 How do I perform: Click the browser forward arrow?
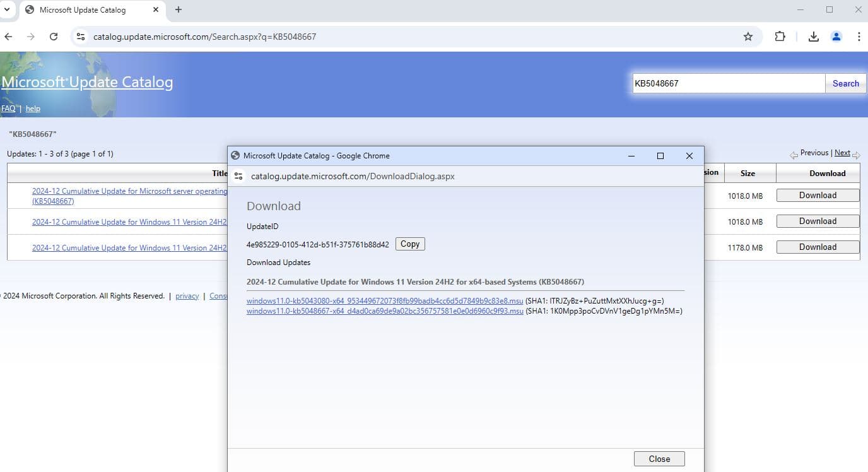coord(31,37)
